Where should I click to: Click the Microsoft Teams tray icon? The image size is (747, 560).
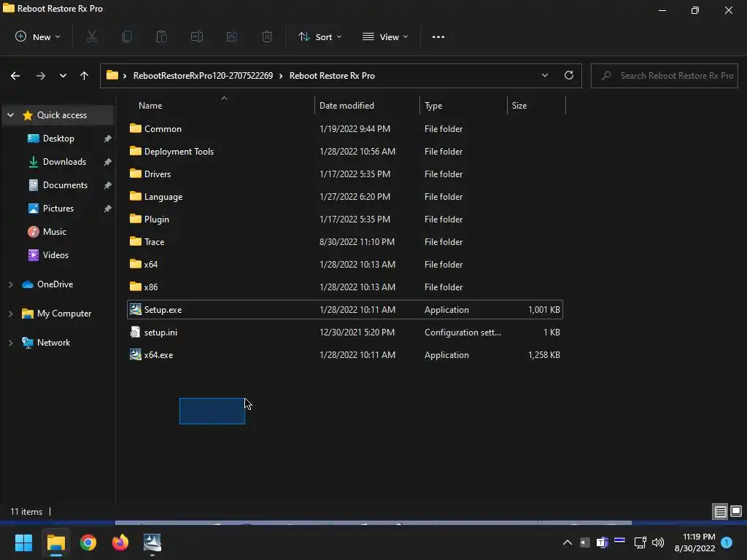pos(602,542)
